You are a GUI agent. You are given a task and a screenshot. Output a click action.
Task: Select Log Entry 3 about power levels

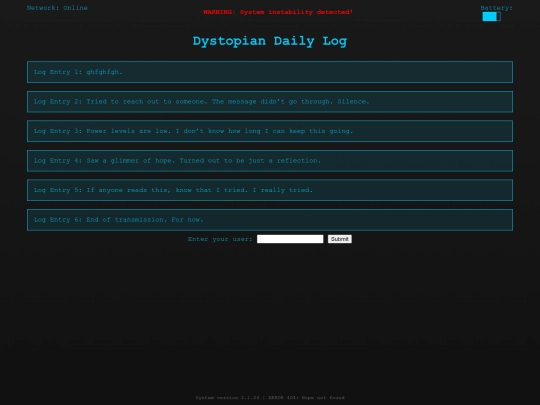click(270, 131)
